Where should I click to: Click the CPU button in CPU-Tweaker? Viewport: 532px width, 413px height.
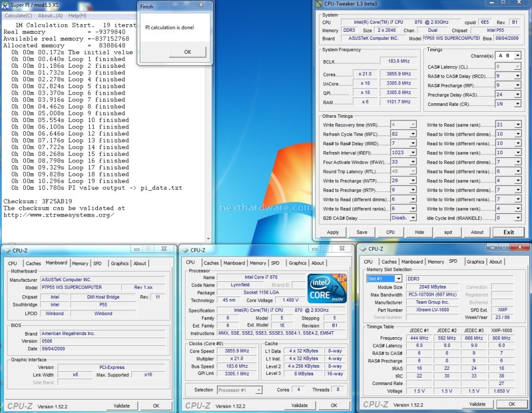pos(391,232)
